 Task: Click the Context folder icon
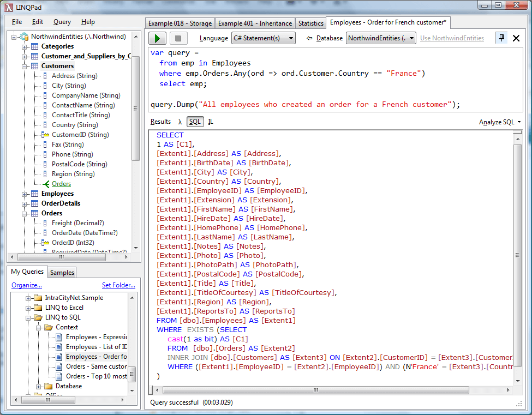(x=49, y=328)
